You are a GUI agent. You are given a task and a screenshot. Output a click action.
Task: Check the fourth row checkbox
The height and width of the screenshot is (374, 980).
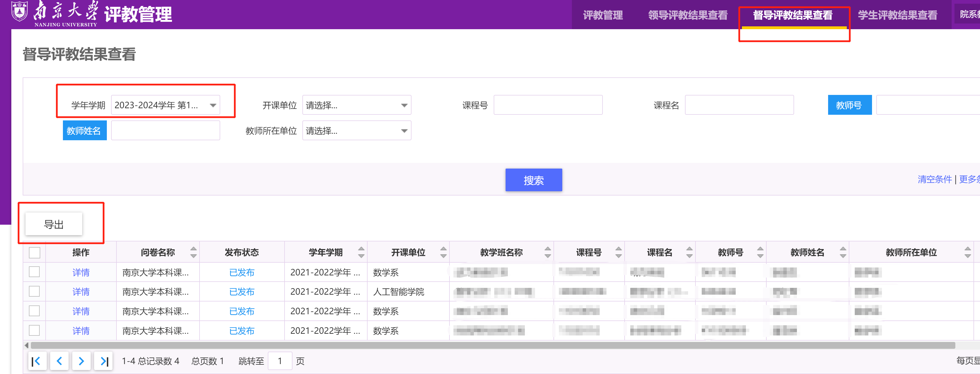[35, 330]
